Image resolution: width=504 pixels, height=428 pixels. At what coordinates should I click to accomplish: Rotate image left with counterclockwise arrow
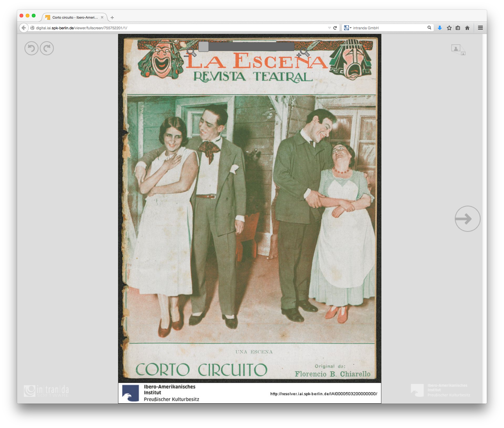pyautogui.click(x=31, y=48)
